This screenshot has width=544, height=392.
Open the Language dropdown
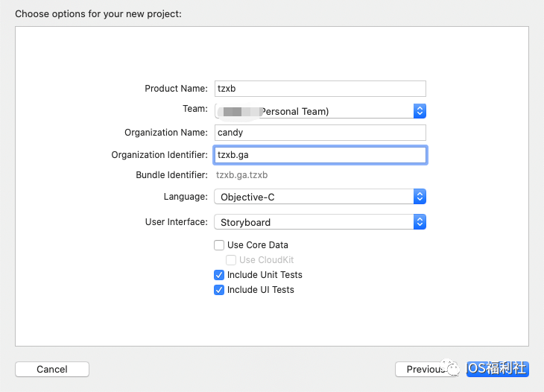coord(313,197)
